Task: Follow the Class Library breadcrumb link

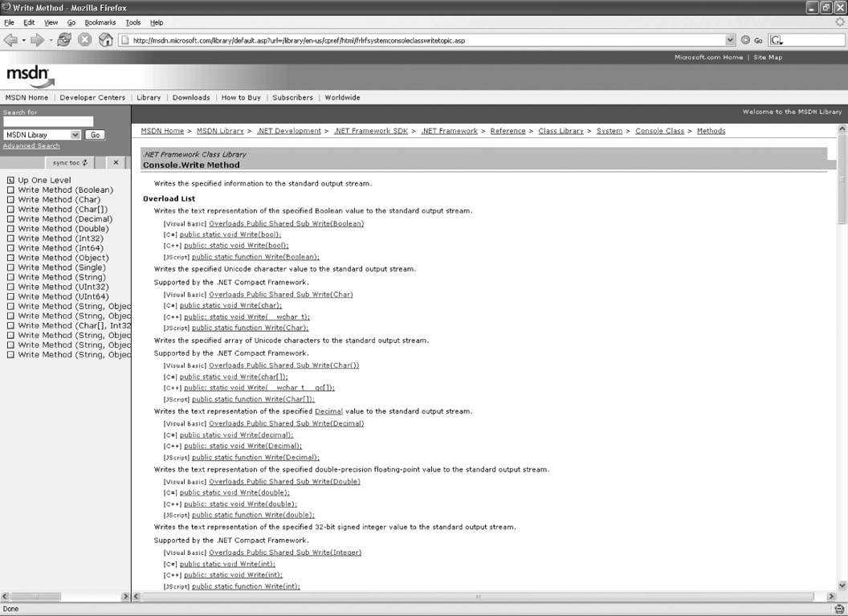Action: 561,131
